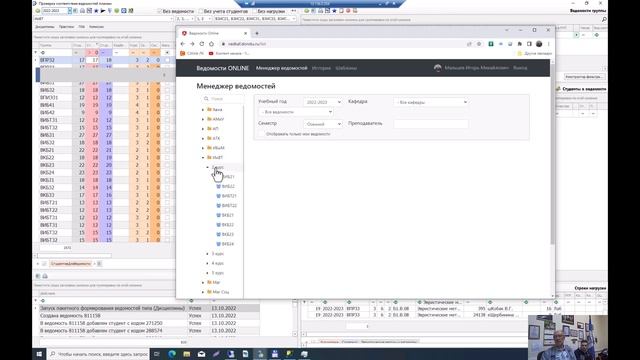
Task: Click the green refresh circle in app toolbar
Action: coord(117,11)
